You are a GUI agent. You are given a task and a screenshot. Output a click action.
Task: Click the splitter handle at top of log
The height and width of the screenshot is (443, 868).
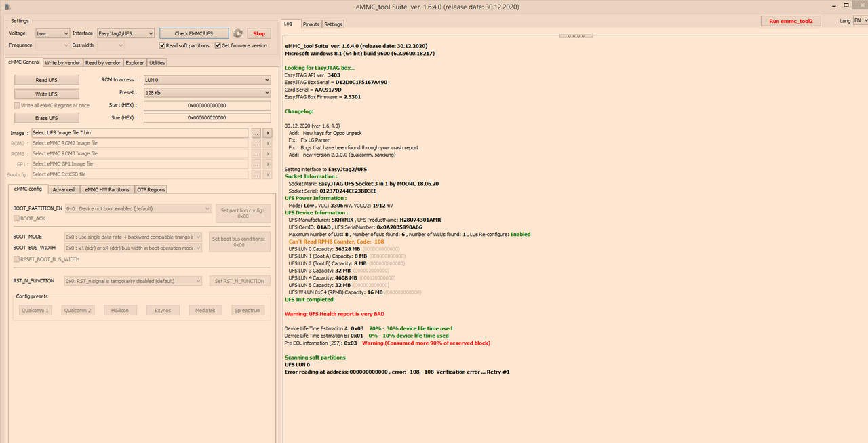coord(576,36)
